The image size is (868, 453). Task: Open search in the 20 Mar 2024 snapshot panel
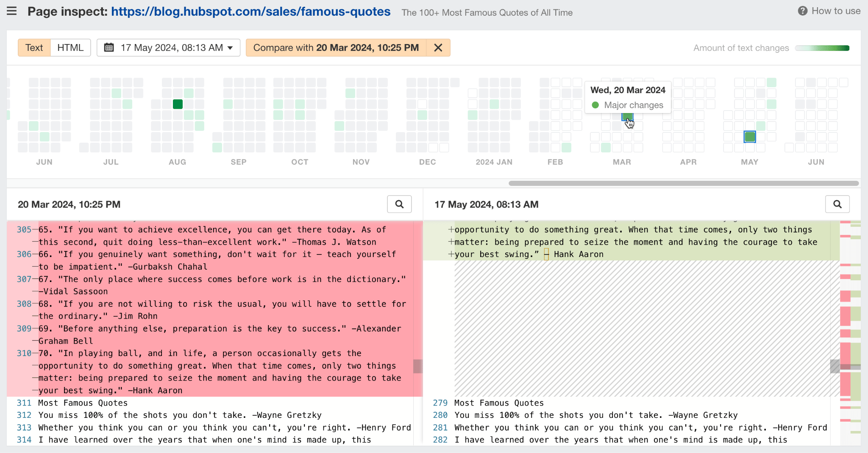pos(399,204)
